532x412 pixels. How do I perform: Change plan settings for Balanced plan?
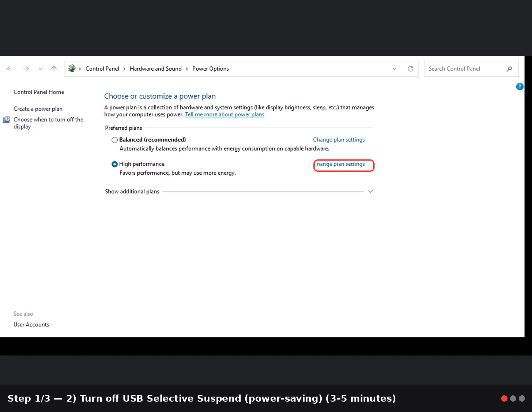(339, 140)
